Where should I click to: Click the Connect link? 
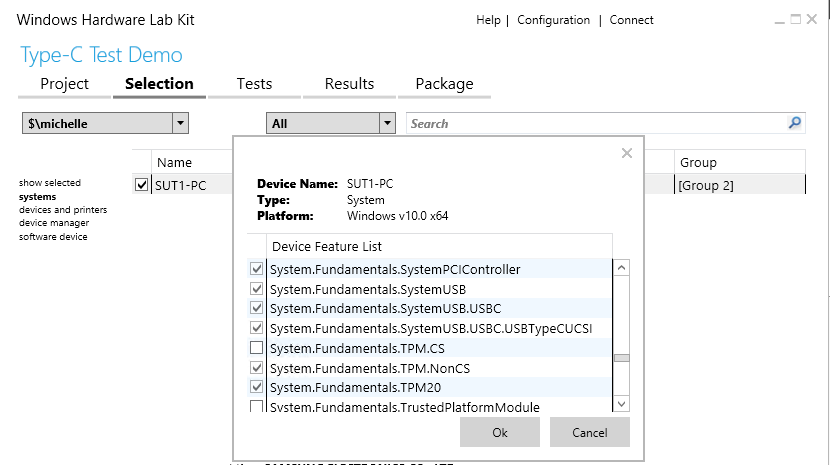(x=631, y=20)
